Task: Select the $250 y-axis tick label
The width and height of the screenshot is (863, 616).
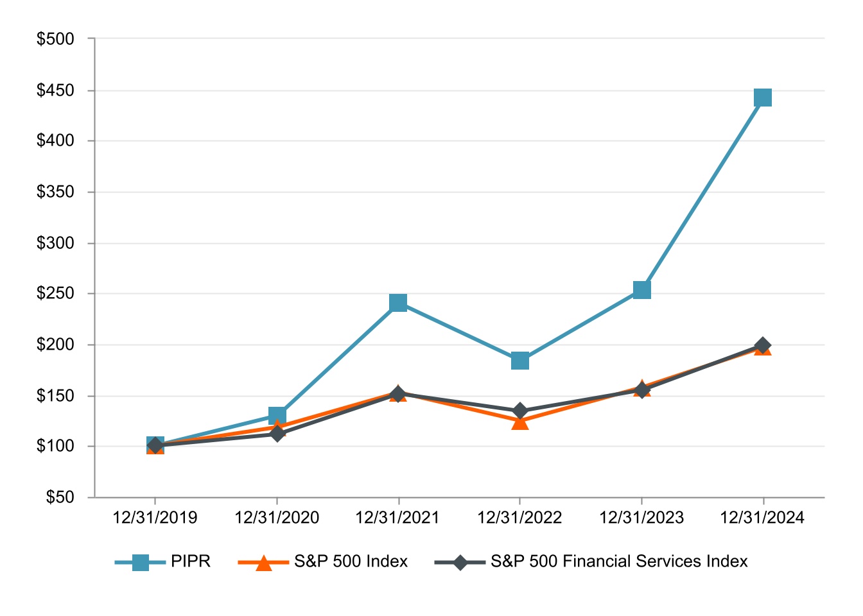Action: [55, 294]
